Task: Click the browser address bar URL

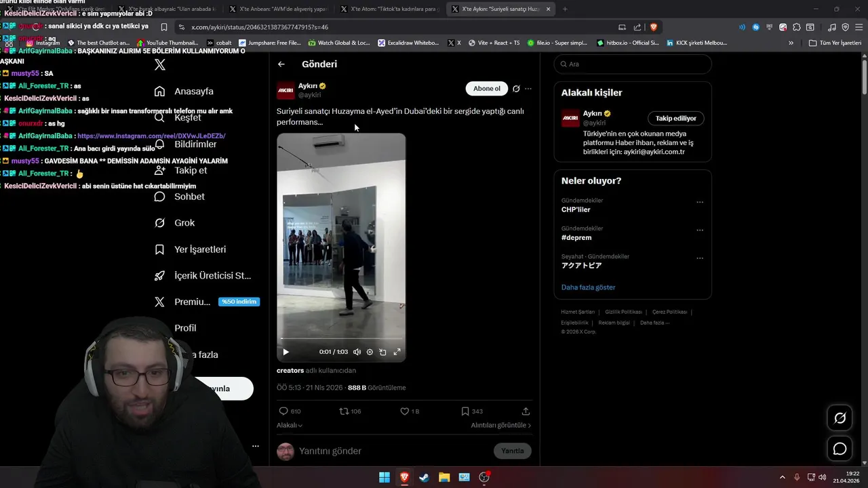Action: click(x=260, y=27)
